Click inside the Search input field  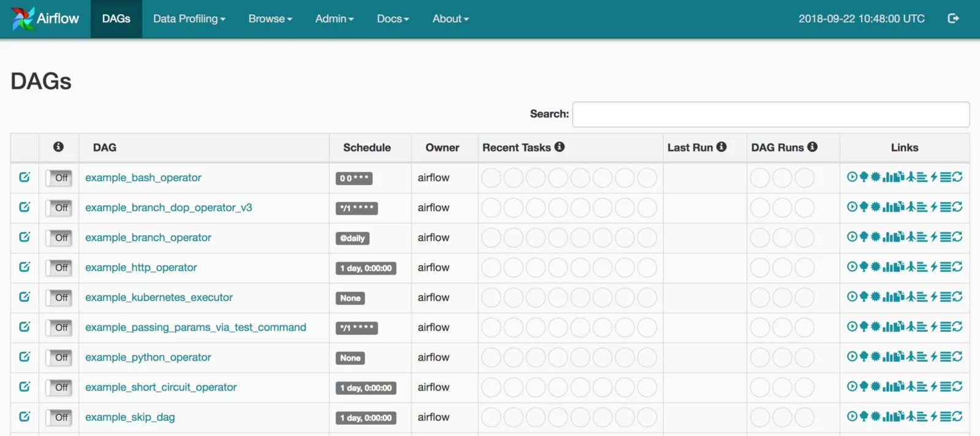771,115
